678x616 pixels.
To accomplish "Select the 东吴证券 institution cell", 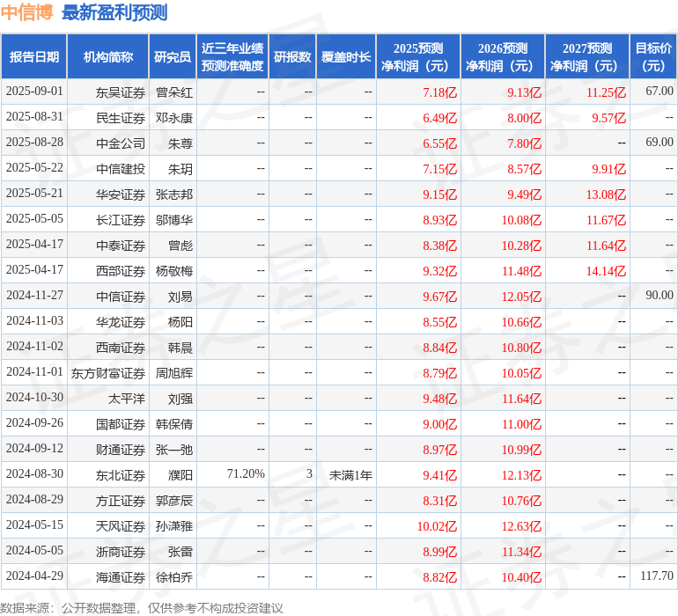I will coord(121,92).
